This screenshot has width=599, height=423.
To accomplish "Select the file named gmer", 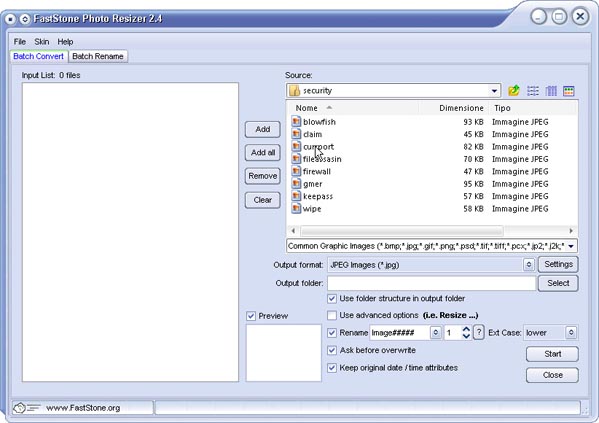I will click(312, 184).
